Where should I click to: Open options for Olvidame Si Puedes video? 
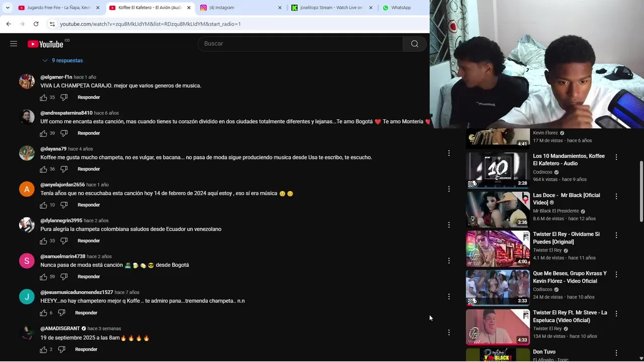tap(616, 235)
